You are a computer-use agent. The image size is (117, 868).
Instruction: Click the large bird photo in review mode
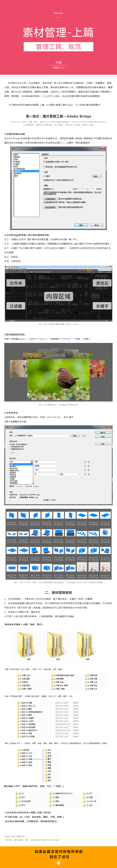(58, 379)
